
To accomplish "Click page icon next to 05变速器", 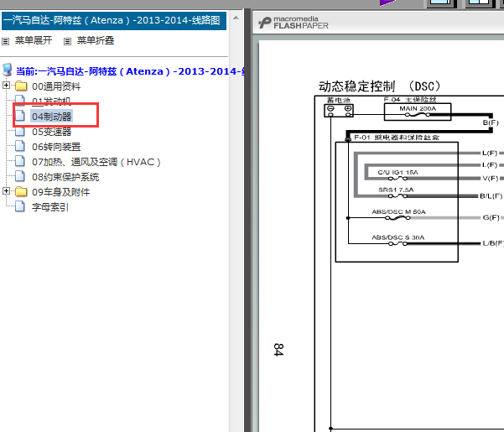I will pyautogui.click(x=20, y=131).
